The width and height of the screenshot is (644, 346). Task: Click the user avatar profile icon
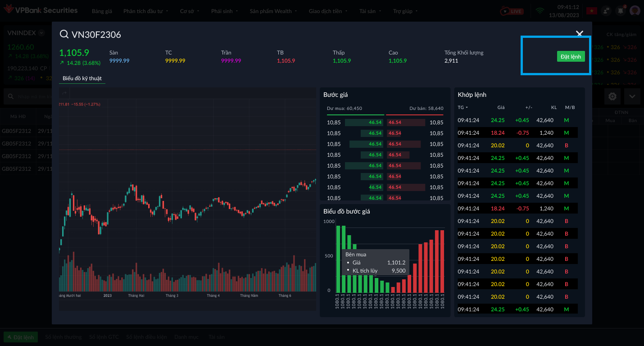tap(635, 11)
